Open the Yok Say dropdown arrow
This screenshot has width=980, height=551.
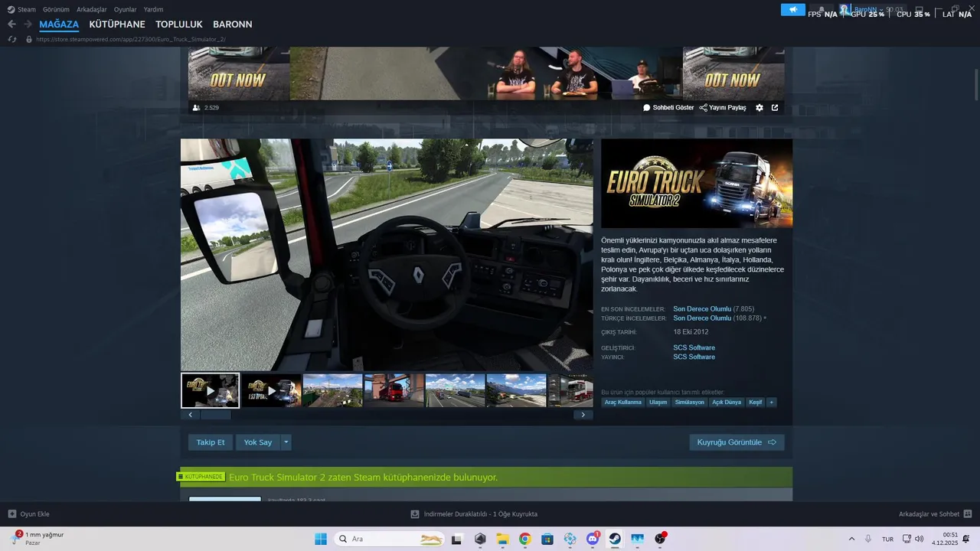[286, 442]
